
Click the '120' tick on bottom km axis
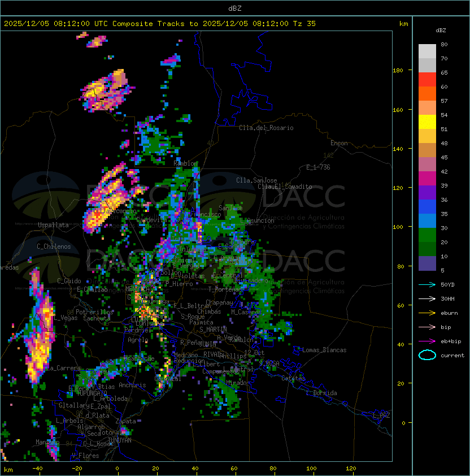tap(351, 469)
